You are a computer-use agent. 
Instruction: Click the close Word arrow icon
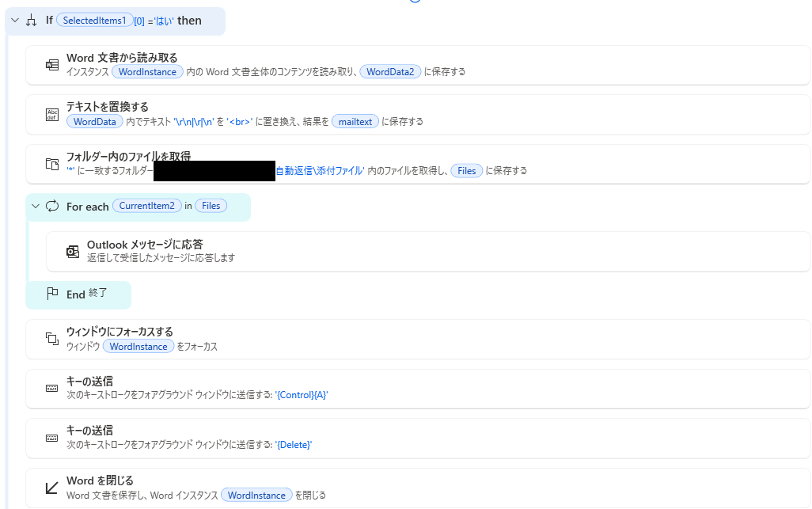pos(51,488)
